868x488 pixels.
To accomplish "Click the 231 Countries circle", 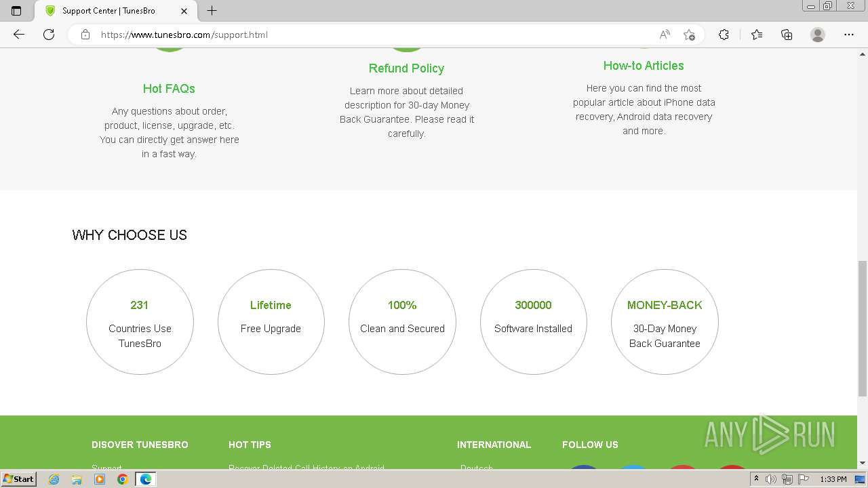I will pyautogui.click(x=140, y=322).
